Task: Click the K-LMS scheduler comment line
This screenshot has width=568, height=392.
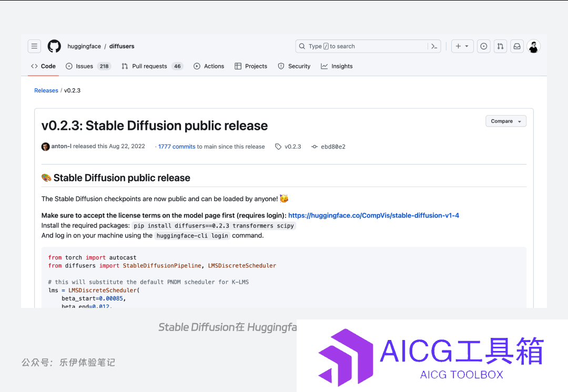Action: 148,282
